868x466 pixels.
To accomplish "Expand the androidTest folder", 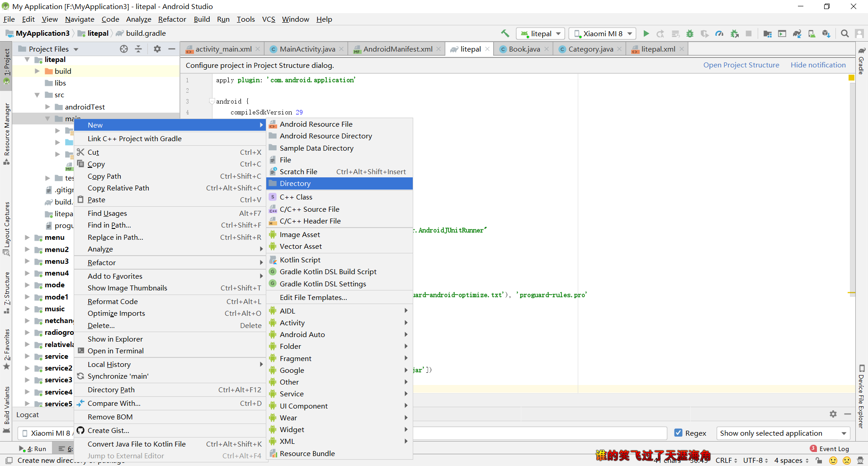I will (x=47, y=107).
